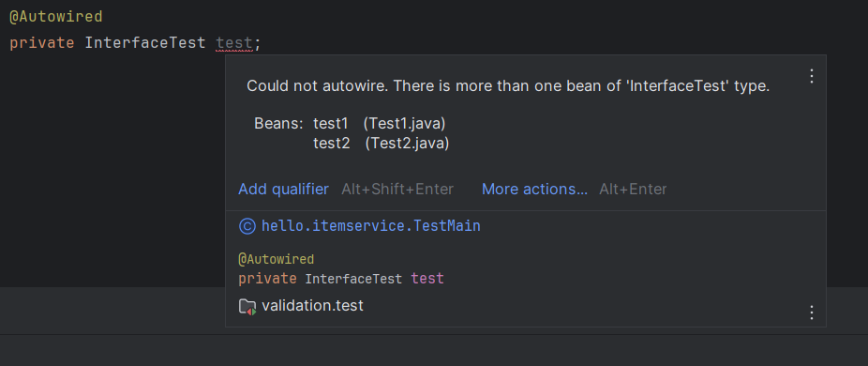Click the 'Beans:' label in the tooltip
The width and height of the screenshot is (868, 366).
(x=278, y=123)
